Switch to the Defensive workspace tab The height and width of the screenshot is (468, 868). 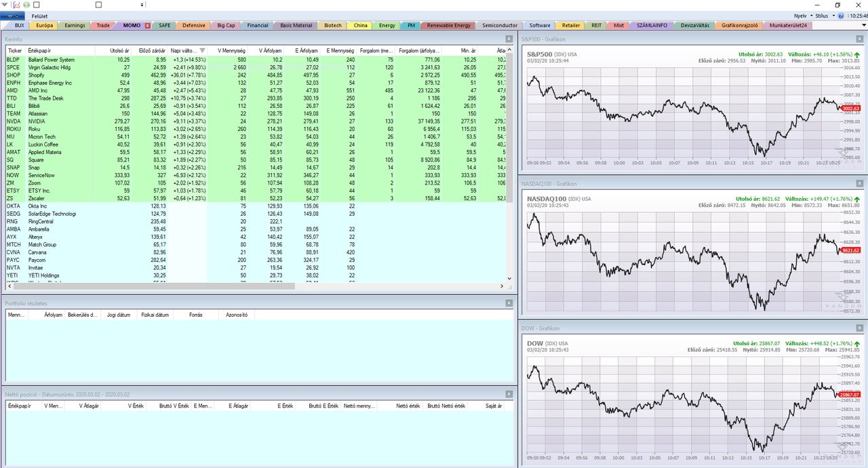[x=194, y=26]
